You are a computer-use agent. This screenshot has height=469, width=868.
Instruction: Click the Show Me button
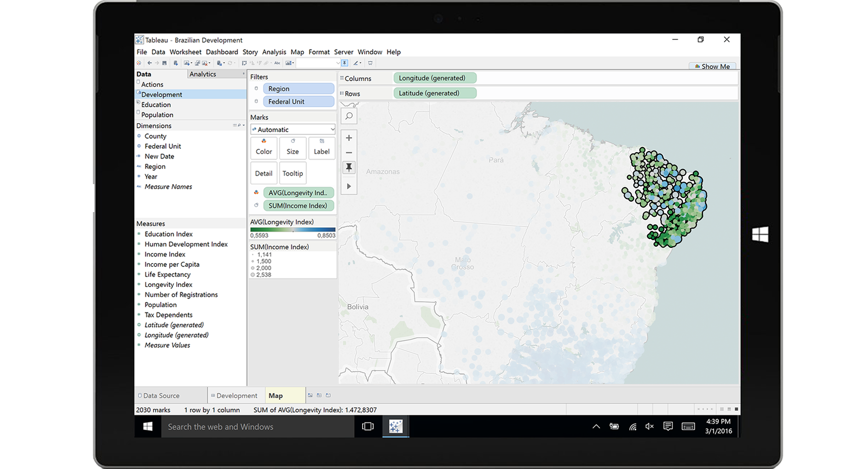pyautogui.click(x=712, y=66)
